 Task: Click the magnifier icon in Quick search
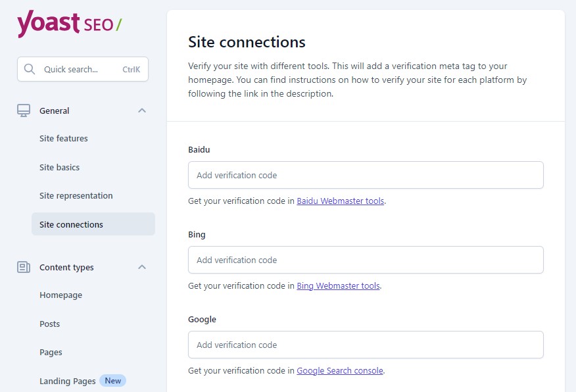click(30, 69)
